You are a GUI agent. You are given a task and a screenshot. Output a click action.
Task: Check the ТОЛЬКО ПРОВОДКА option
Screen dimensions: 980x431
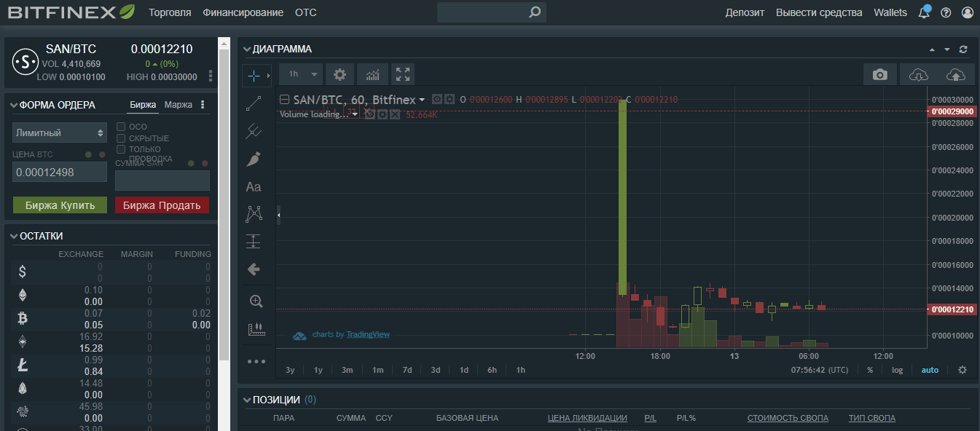click(122, 149)
